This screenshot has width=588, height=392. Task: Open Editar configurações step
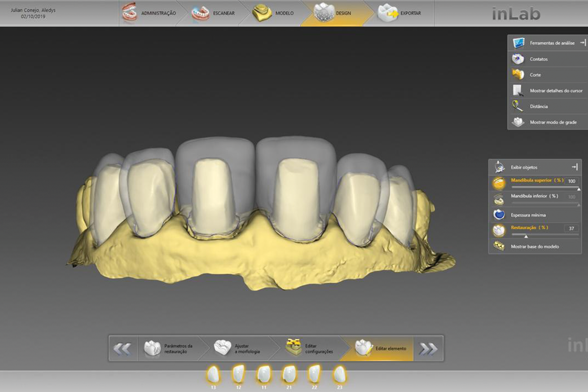[309, 348]
